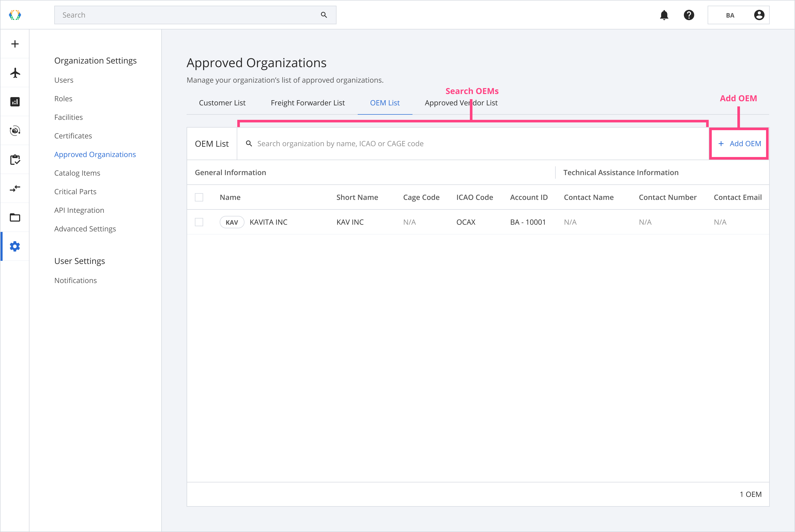Open the help question mark icon
This screenshot has height=532, width=795.
[689, 15]
